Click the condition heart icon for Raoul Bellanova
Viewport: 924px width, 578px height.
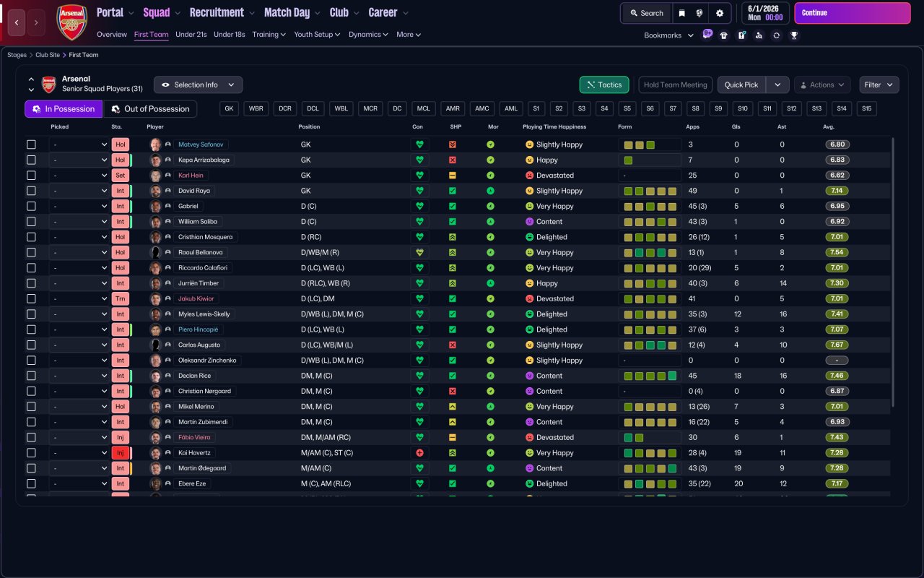click(419, 253)
